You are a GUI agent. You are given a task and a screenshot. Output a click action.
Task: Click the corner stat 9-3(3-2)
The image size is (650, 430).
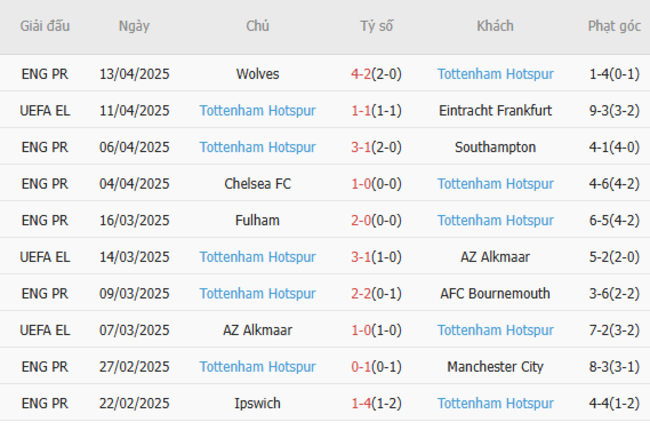pos(614,111)
